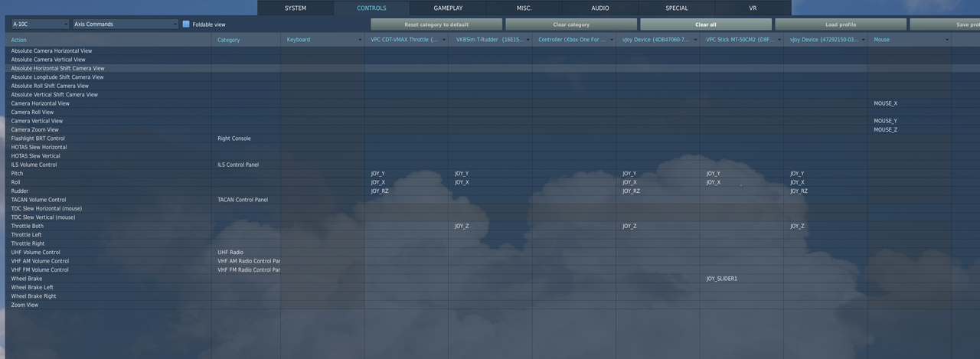The image size is (980, 359).
Task: Switch to the AUDIO tab
Action: [x=600, y=8]
